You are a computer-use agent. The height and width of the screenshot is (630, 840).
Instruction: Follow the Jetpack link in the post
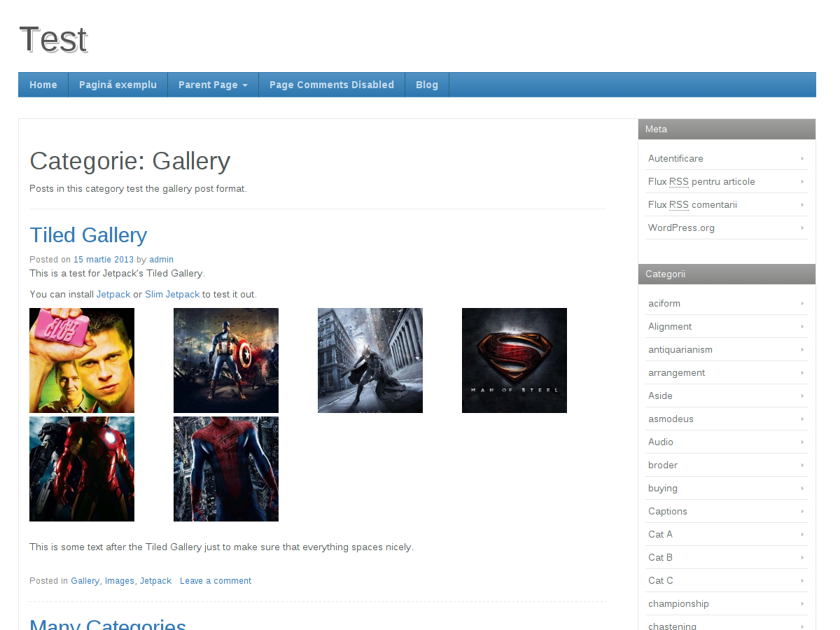pyautogui.click(x=113, y=294)
